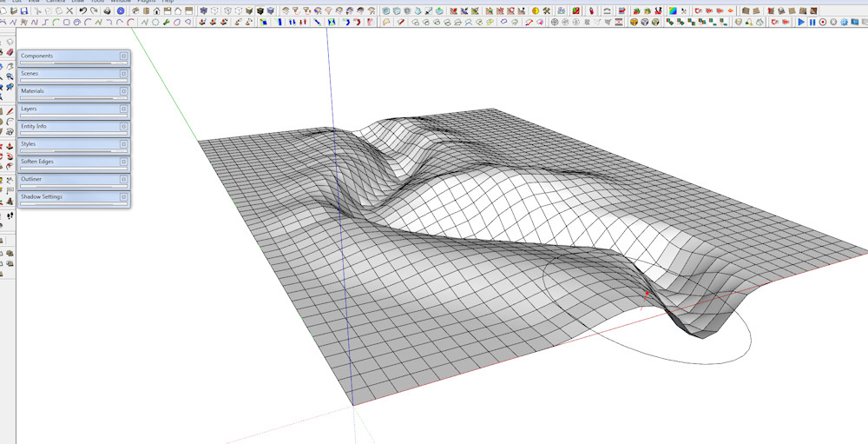Click the blue Pause button
This screenshot has height=444, width=868.
(x=812, y=22)
